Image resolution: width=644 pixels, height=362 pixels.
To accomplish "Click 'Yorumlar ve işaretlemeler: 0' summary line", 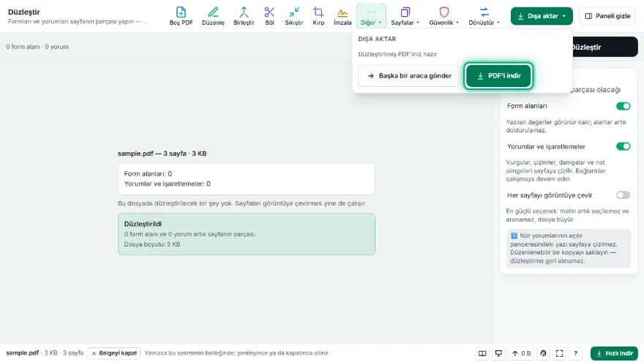I will (167, 184).
